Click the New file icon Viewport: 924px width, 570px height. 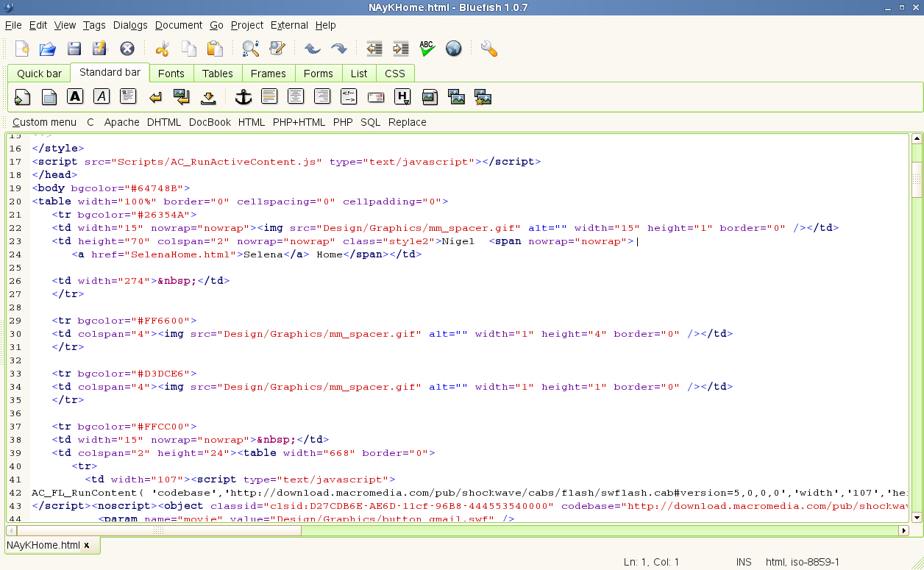(22, 49)
